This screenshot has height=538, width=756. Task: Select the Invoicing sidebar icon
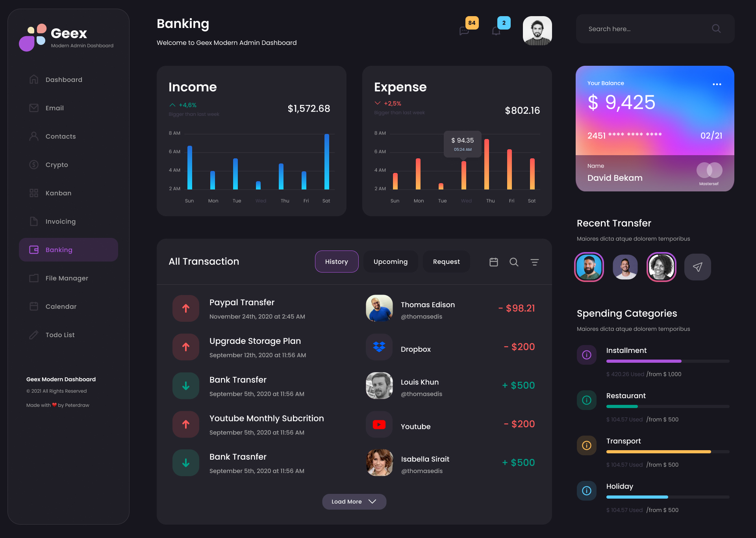(34, 221)
